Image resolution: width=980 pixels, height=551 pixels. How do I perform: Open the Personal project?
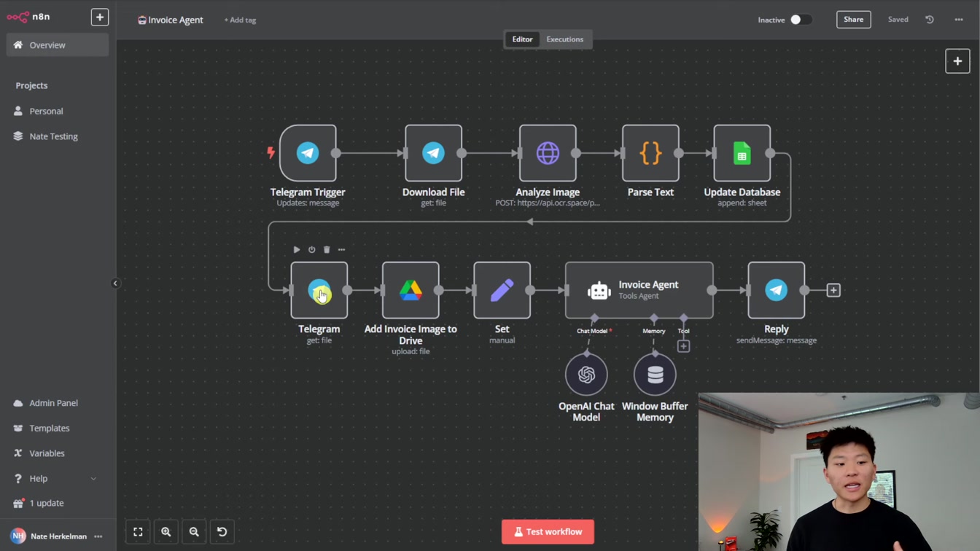(x=58, y=112)
